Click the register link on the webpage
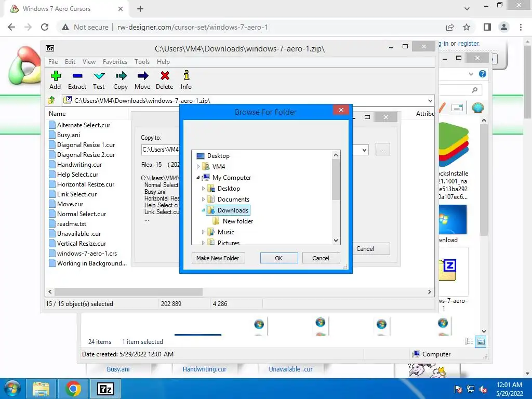This screenshot has width=532, height=399. pos(469,44)
